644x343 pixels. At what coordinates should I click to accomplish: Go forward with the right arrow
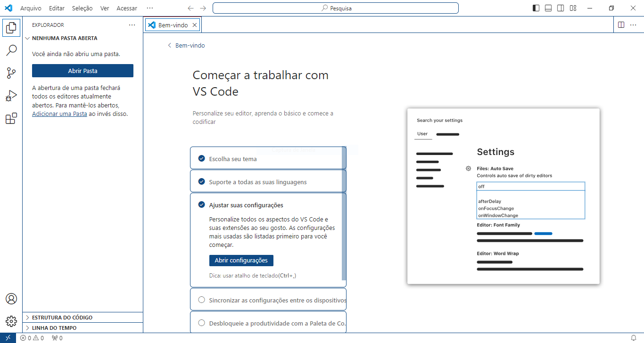coord(203,8)
